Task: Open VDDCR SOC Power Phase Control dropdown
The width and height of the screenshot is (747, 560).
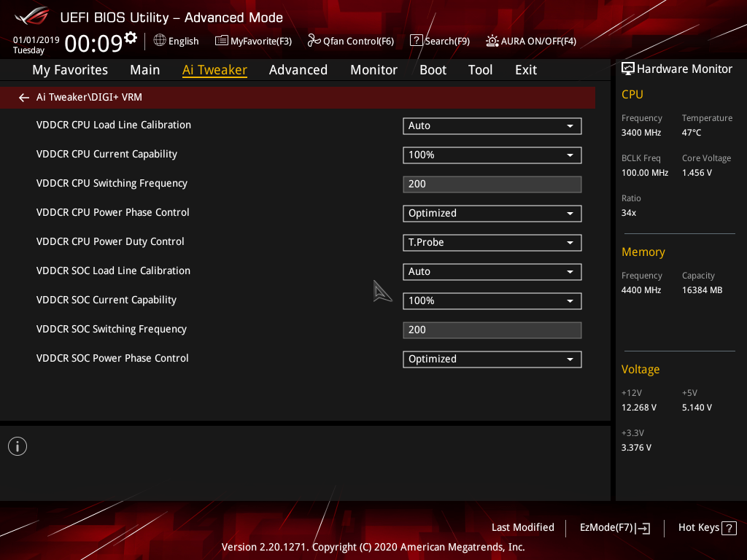Action: [492, 359]
